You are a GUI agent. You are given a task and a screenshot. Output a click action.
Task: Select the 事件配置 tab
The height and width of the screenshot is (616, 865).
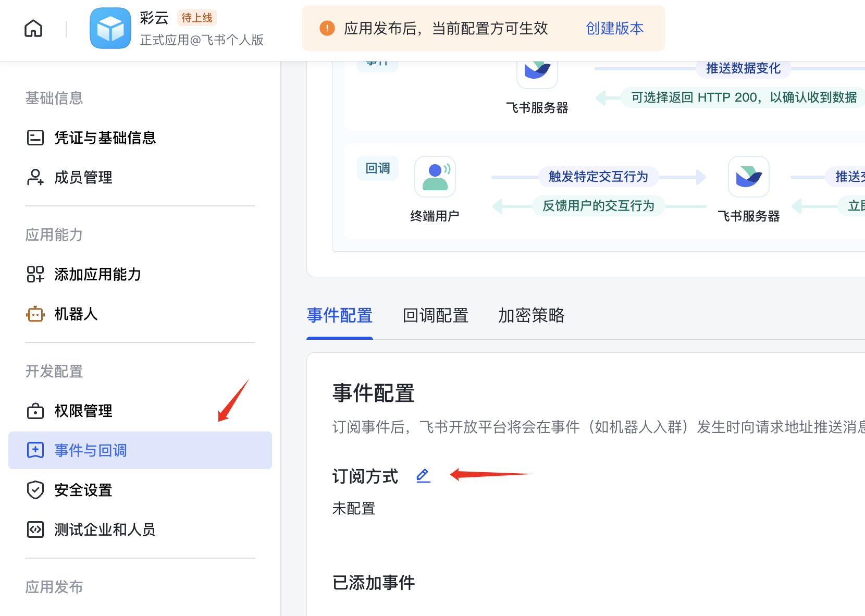coord(339,316)
